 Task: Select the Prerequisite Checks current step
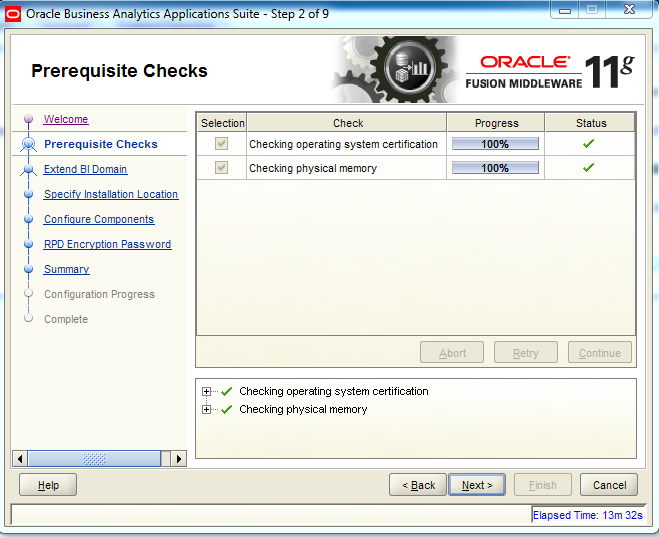coord(101,144)
